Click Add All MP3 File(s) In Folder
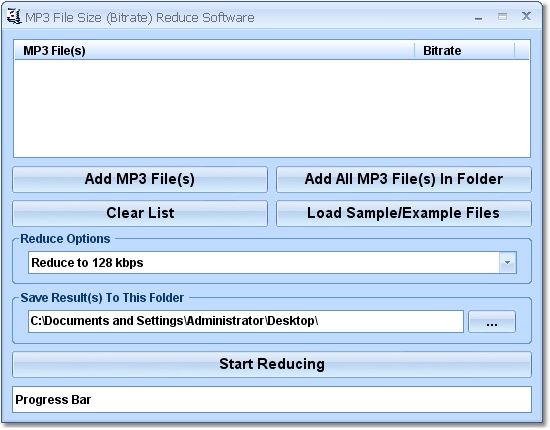This screenshot has height=430, width=550. [x=404, y=179]
